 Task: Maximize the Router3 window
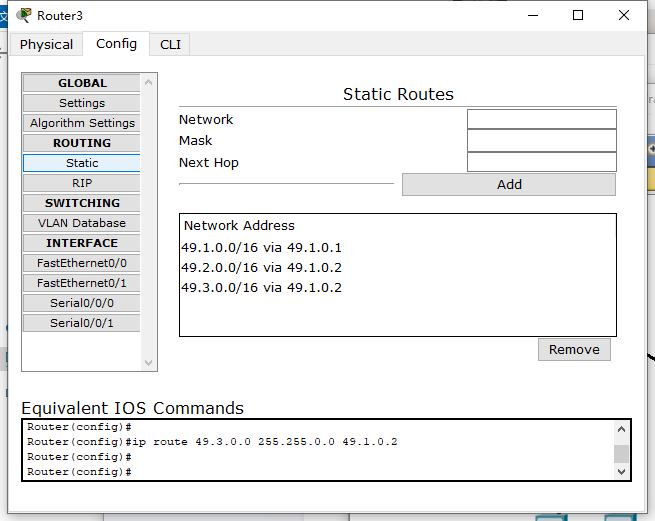[578, 15]
